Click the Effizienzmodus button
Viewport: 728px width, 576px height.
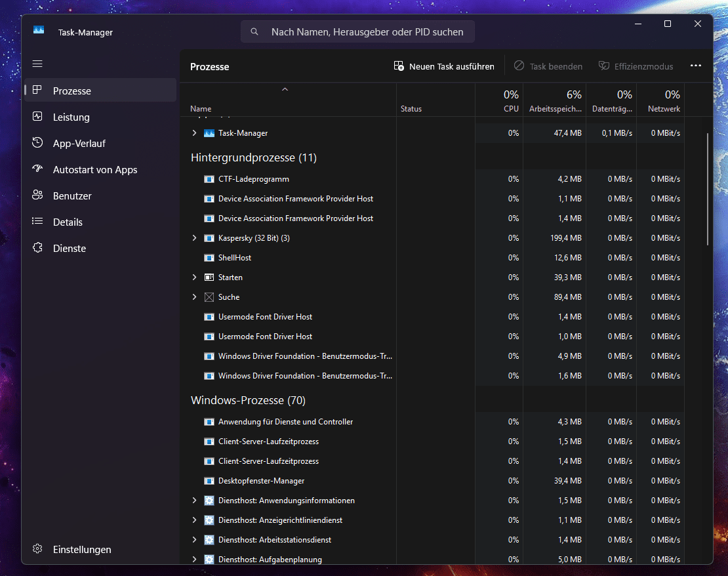(x=636, y=66)
